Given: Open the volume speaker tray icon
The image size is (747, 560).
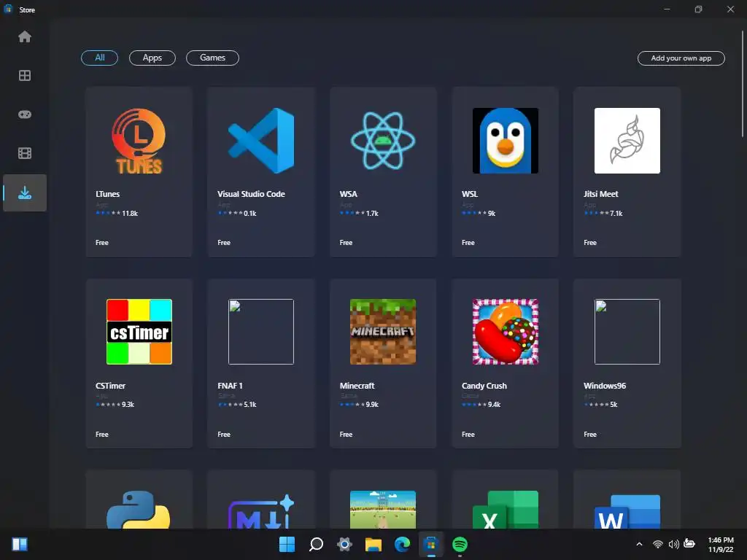Looking at the screenshot, I should pos(673,544).
